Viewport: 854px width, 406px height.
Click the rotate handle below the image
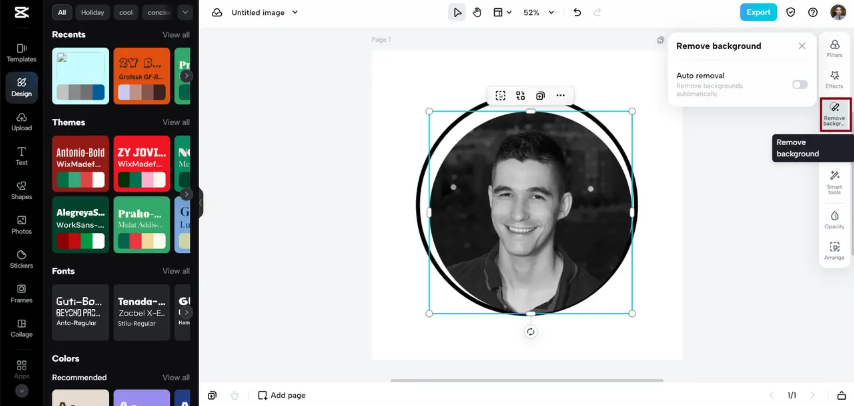pos(531,332)
